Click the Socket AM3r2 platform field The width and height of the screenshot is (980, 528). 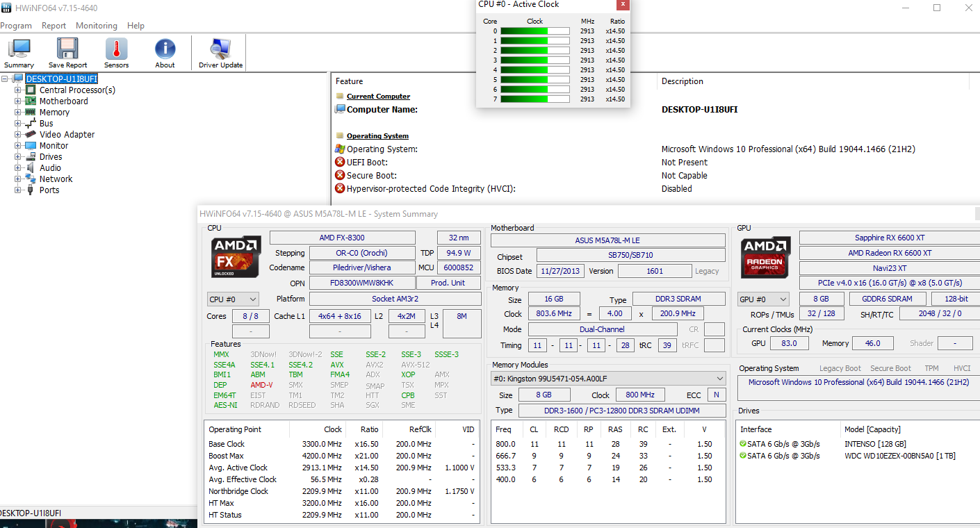(x=395, y=299)
